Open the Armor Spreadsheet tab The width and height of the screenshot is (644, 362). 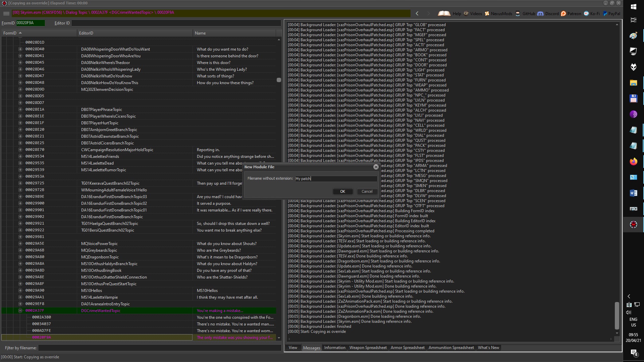coord(408,348)
